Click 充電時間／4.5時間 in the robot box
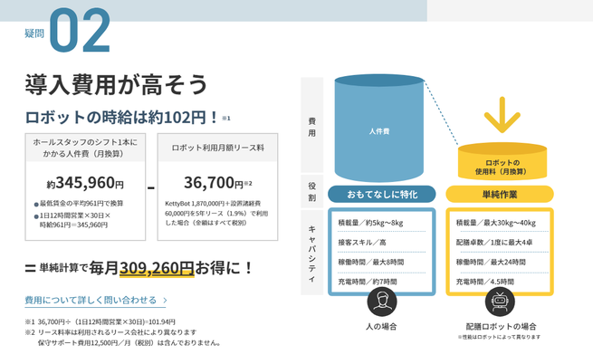This screenshot has height=364, width=593. [485, 282]
